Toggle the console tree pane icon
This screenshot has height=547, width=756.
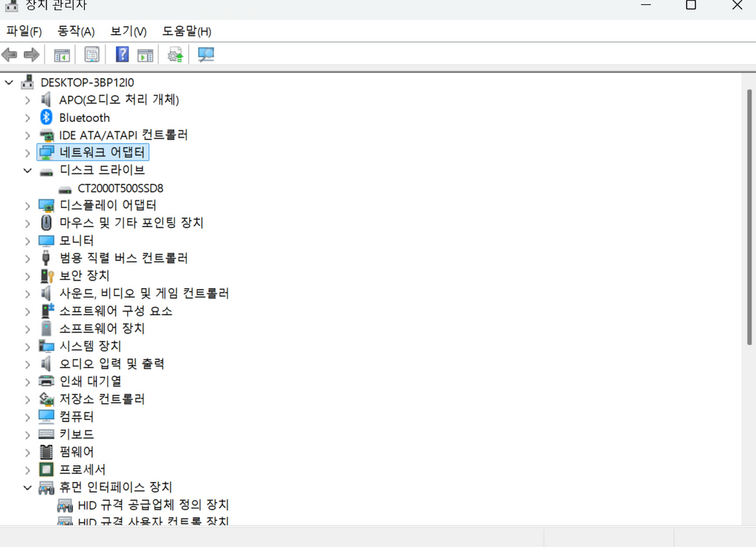(x=61, y=54)
